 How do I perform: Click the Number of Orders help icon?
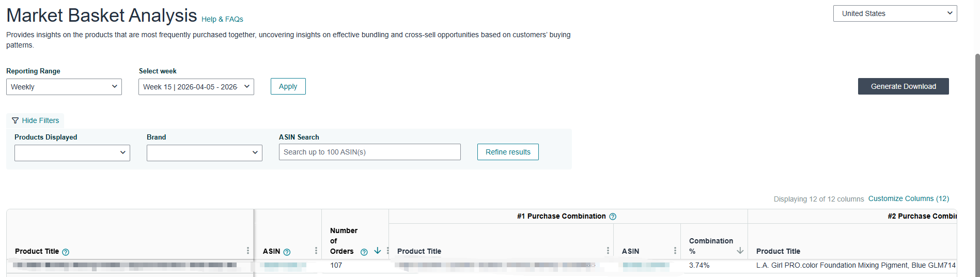point(364,252)
